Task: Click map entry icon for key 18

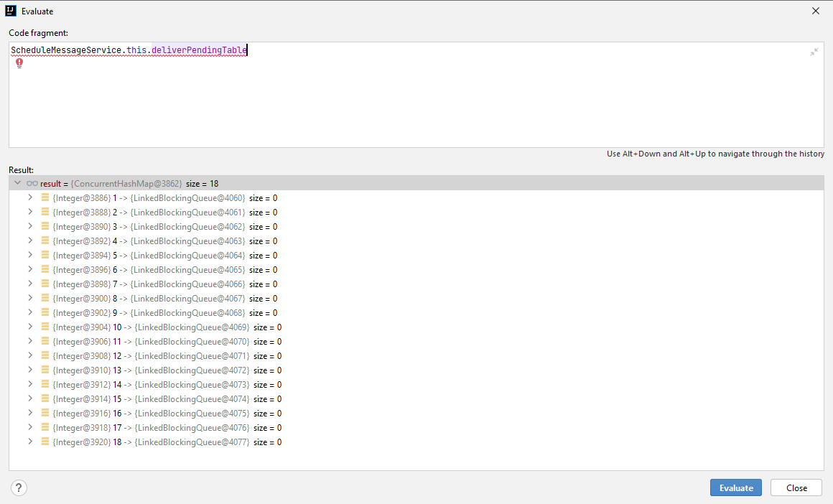Action: (45, 442)
